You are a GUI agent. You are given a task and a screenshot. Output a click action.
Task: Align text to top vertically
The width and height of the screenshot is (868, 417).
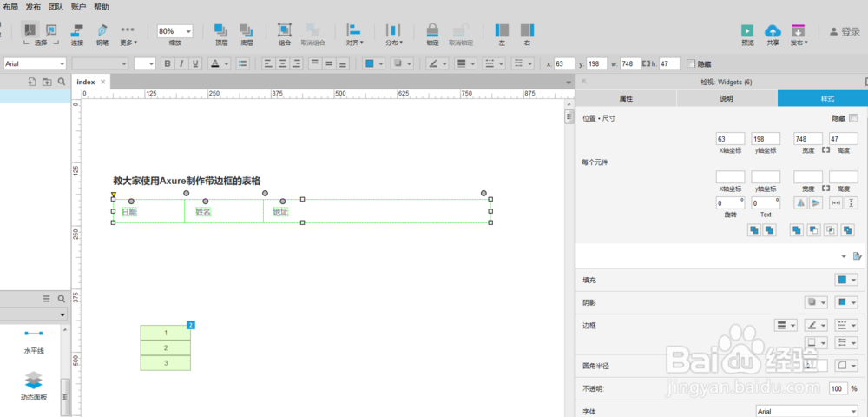click(x=314, y=63)
